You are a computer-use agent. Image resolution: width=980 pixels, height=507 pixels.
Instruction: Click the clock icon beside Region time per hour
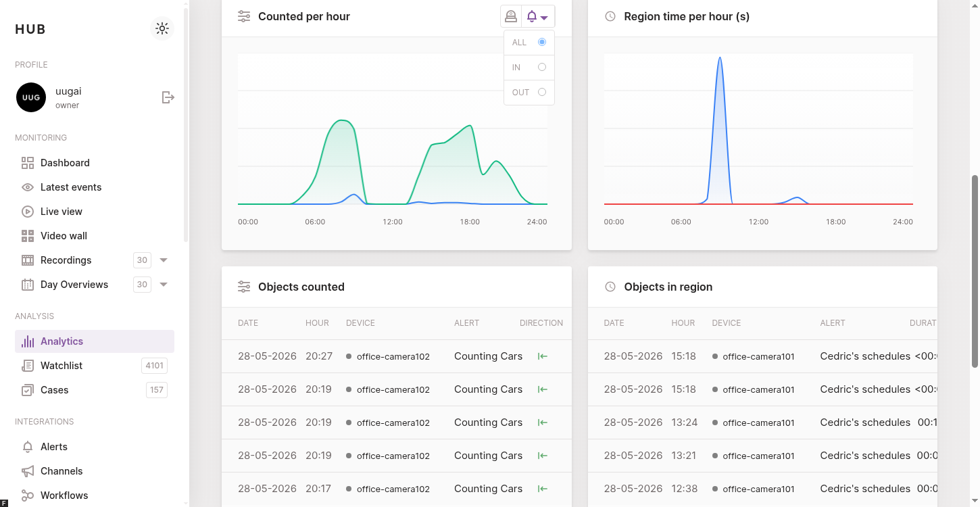coord(610,16)
